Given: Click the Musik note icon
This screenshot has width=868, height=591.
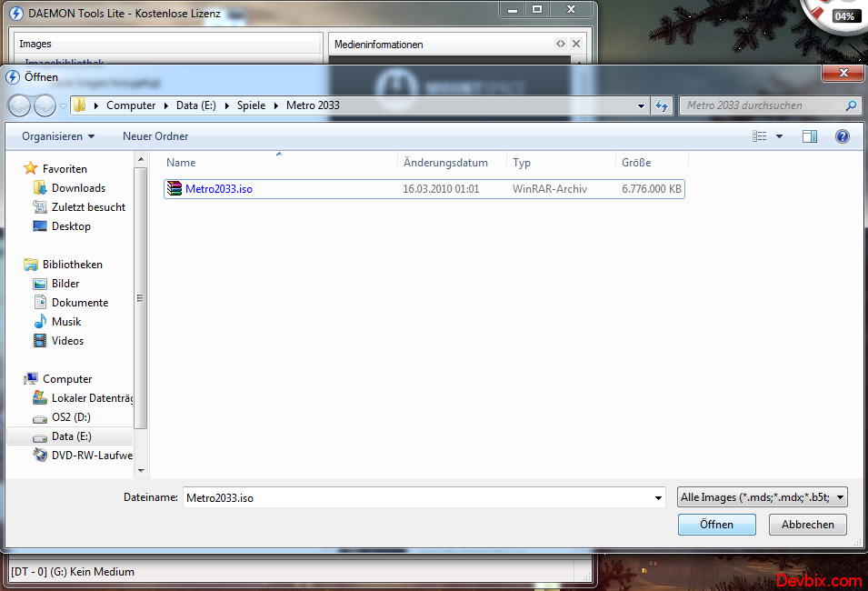Looking at the screenshot, I should (x=40, y=321).
